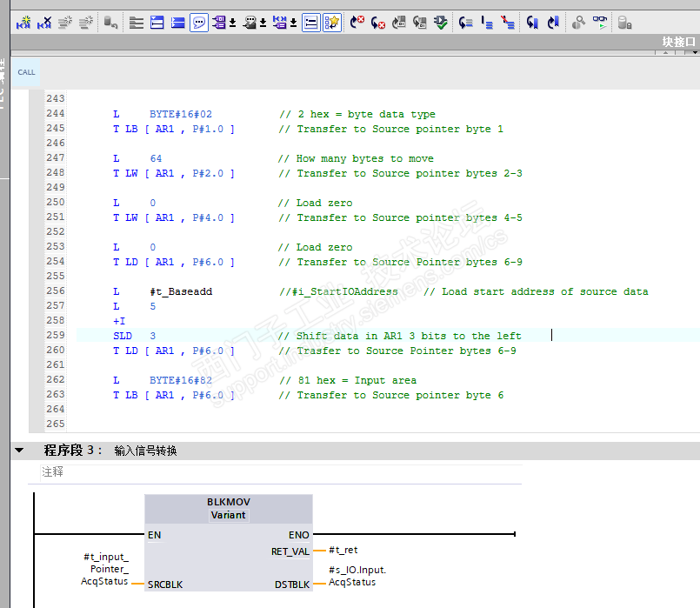Click the grey block-call update icon left of the green-check icon
This screenshot has width=700, height=608.
420,23
